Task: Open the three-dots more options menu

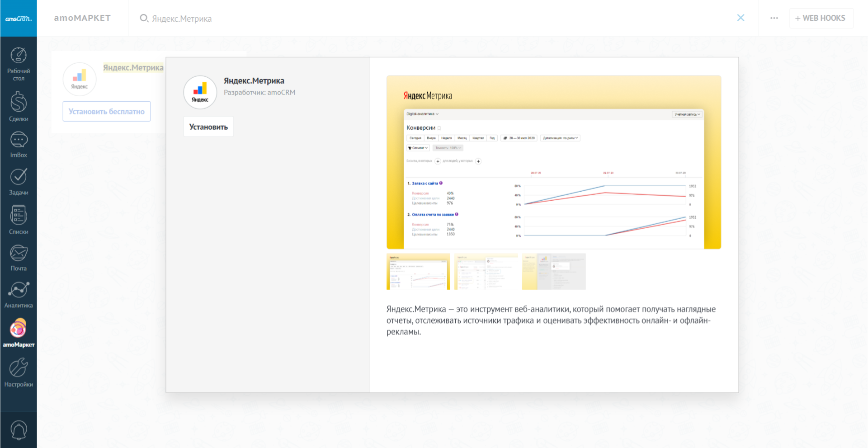Action: click(x=774, y=18)
